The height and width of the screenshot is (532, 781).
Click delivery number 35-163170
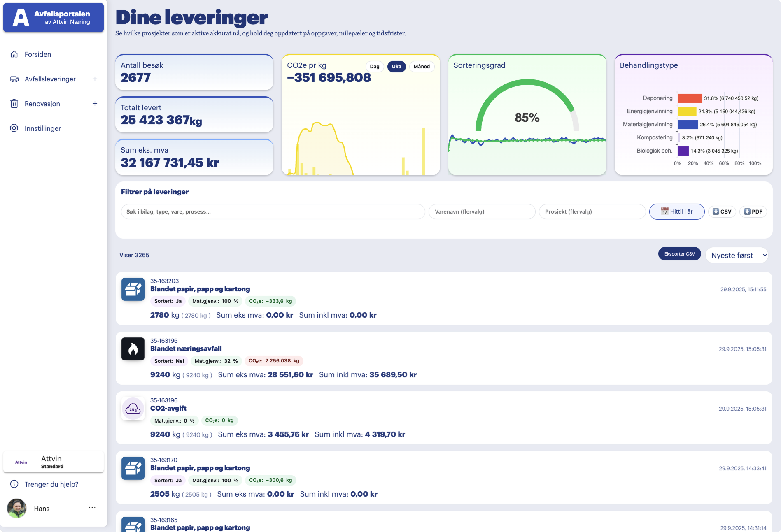[x=164, y=460]
